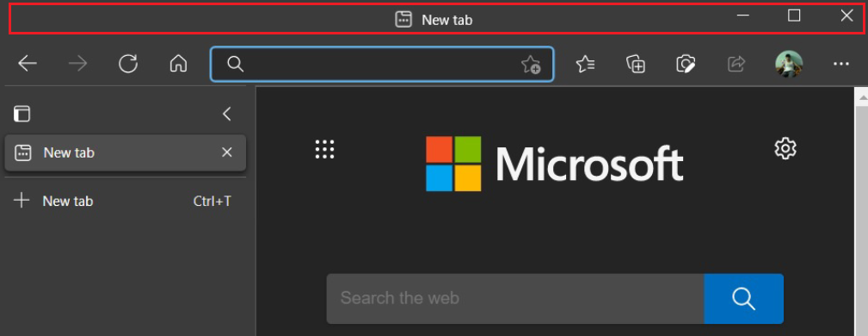Screen dimensions: 868x336
Task: Refresh the current page
Action: (x=128, y=65)
